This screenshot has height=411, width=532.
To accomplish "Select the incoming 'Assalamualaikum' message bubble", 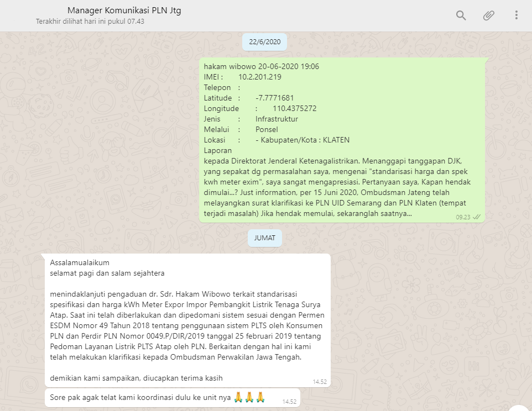I will 187,320.
